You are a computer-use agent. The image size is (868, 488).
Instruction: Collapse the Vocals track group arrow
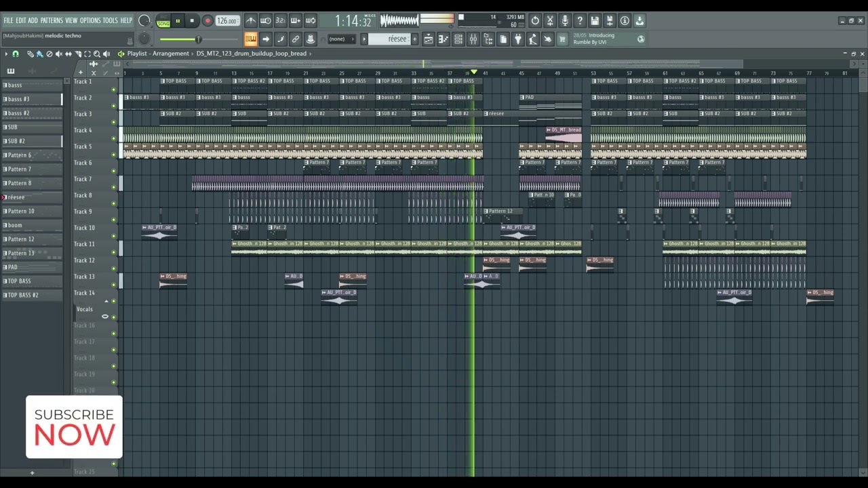106,301
